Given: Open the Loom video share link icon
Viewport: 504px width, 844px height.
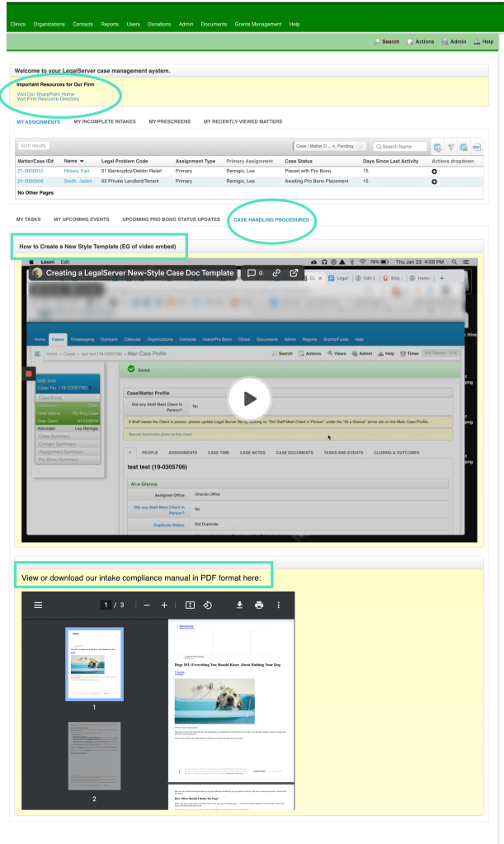Looking at the screenshot, I should (x=276, y=272).
